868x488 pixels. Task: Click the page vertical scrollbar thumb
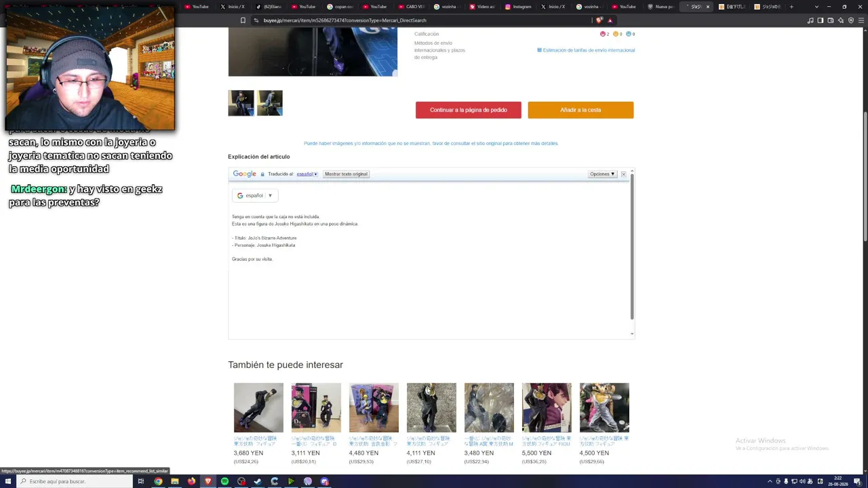pos(865,175)
